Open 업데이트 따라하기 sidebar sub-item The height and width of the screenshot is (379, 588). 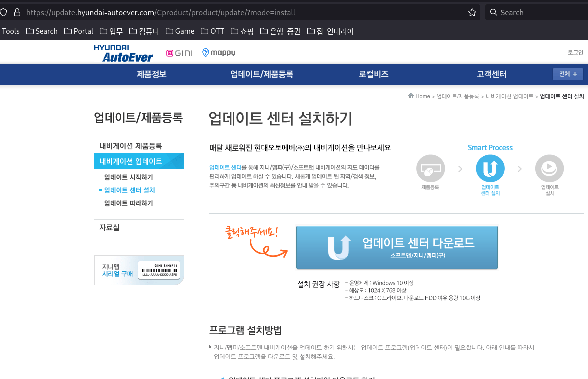tap(128, 203)
